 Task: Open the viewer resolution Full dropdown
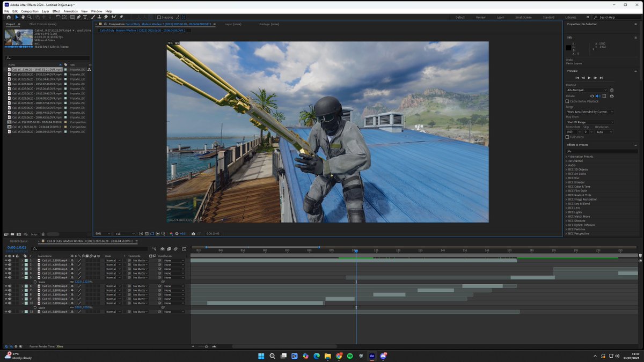click(x=125, y=234)
